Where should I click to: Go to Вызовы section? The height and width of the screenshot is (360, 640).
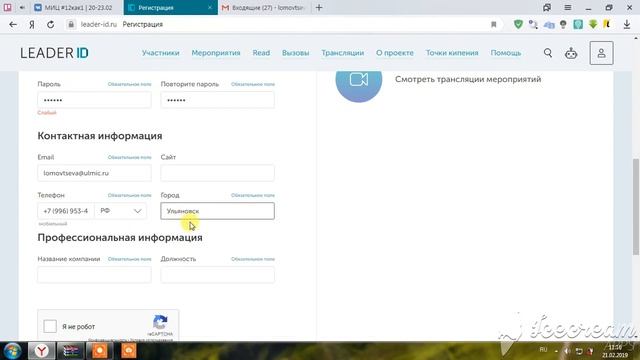296,53
